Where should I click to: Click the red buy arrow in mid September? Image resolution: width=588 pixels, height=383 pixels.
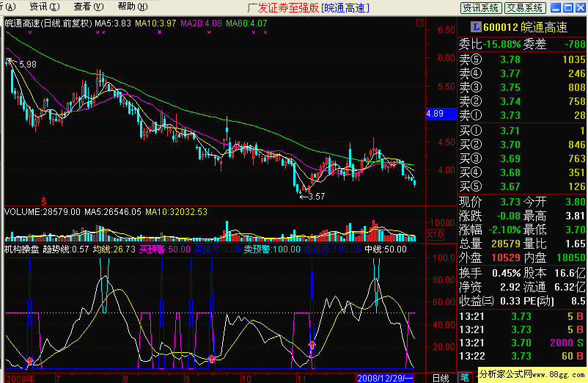(x=211, y=359)
